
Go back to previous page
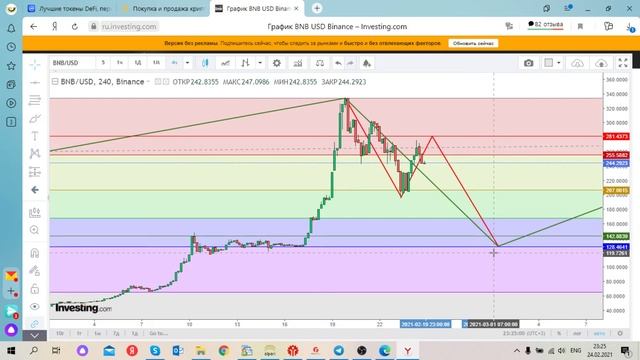[x=33, y=27]
